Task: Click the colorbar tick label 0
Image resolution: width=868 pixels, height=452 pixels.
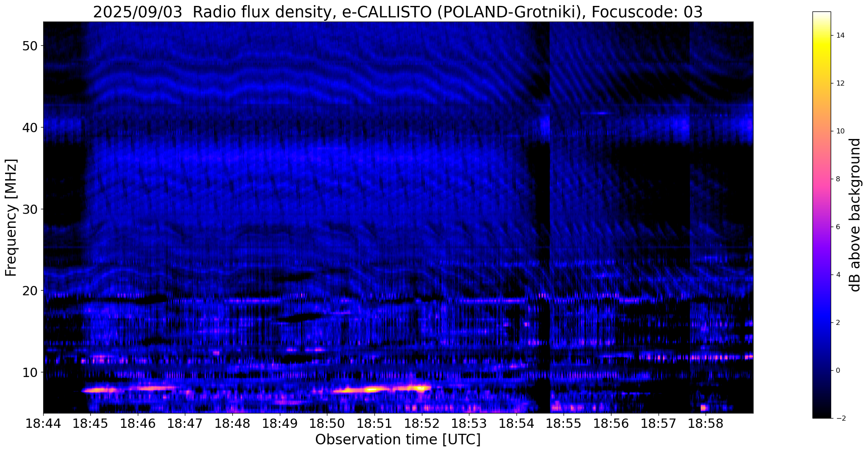Action: (838, 371)
